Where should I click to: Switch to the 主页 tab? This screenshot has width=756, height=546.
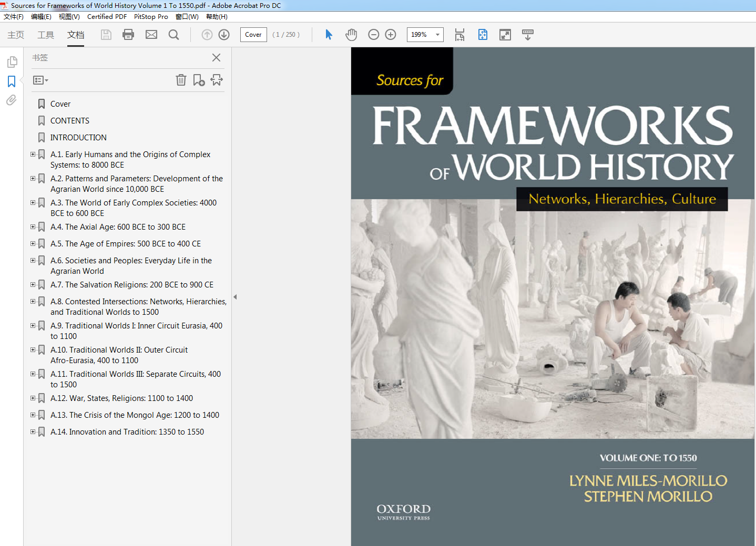click(x=16, y=35)
